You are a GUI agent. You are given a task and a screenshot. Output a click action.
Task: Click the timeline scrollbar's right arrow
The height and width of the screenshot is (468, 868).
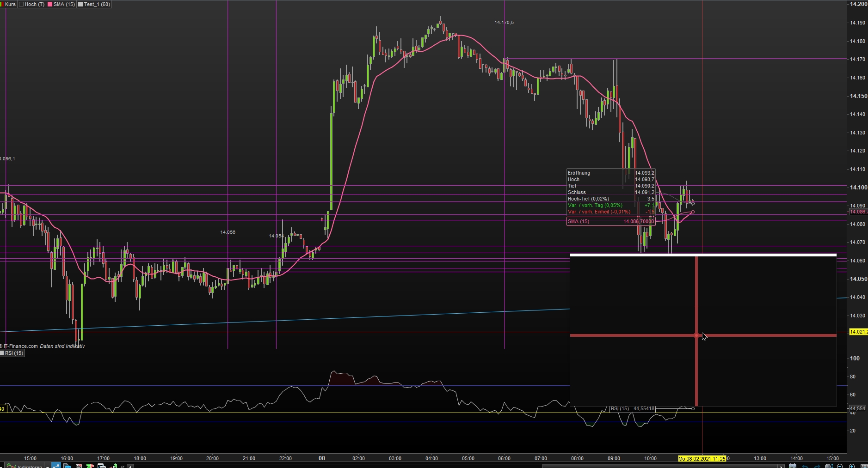pyautogui.click(x=782, y=466)
